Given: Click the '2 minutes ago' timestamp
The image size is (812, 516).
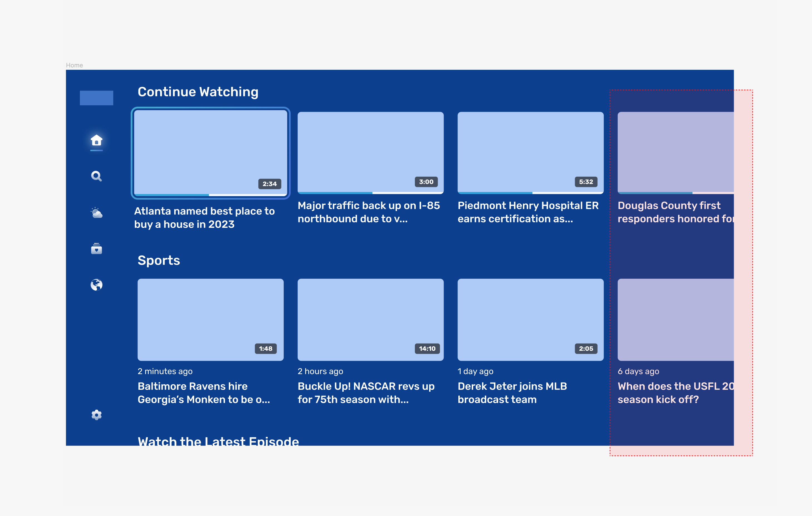Looking at the screenshot, I should coord(165,371).
